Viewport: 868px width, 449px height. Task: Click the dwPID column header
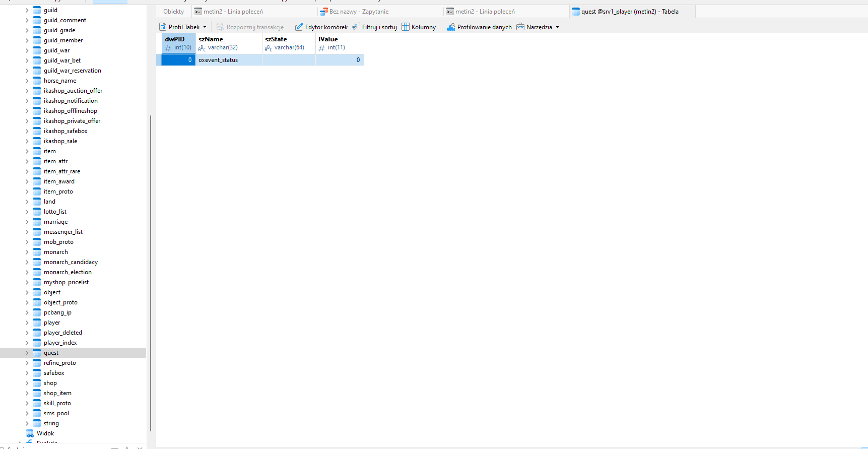point(178,43)
